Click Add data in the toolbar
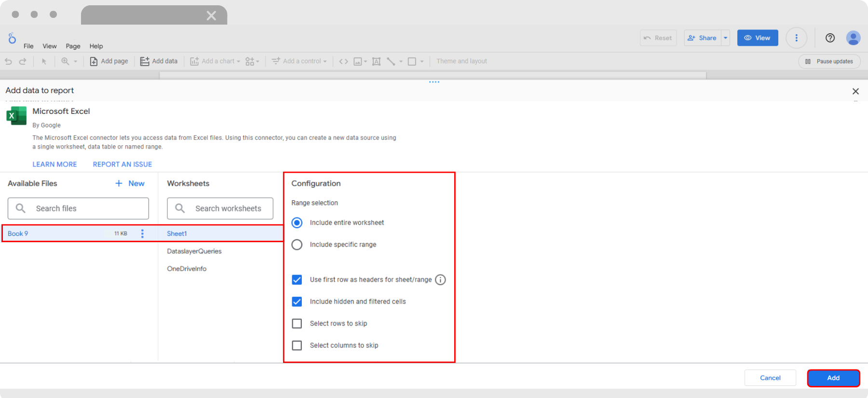868x398 pixels. click(159, 61)
